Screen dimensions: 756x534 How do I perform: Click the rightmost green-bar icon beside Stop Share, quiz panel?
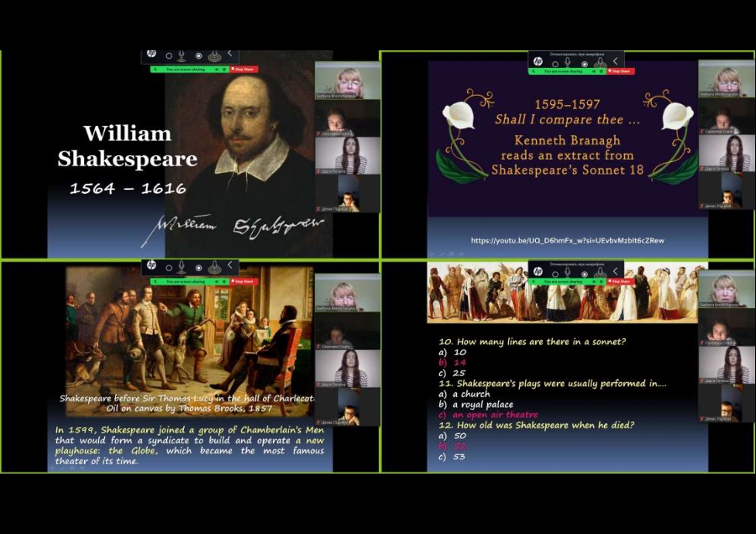pos(601,281)
